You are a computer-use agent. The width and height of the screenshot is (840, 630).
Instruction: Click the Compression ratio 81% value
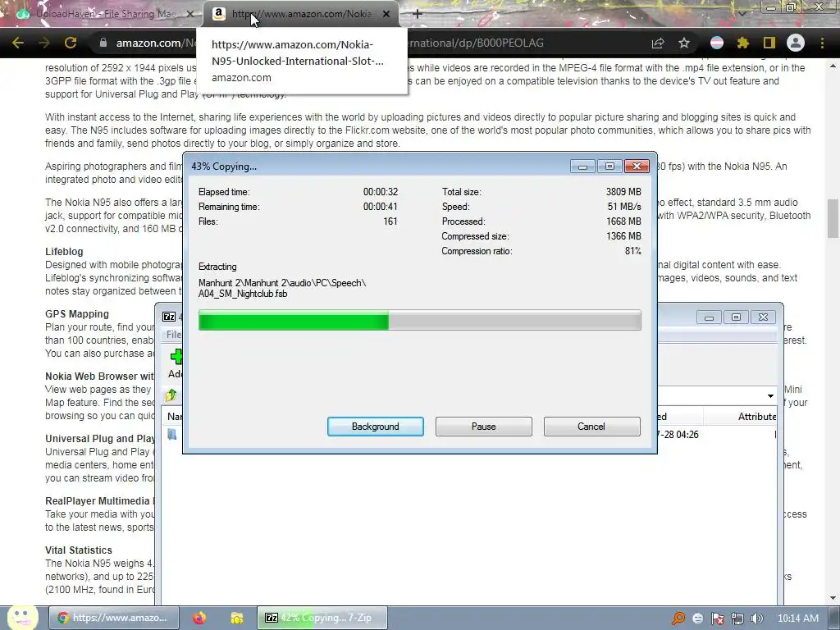coord(633,251)
